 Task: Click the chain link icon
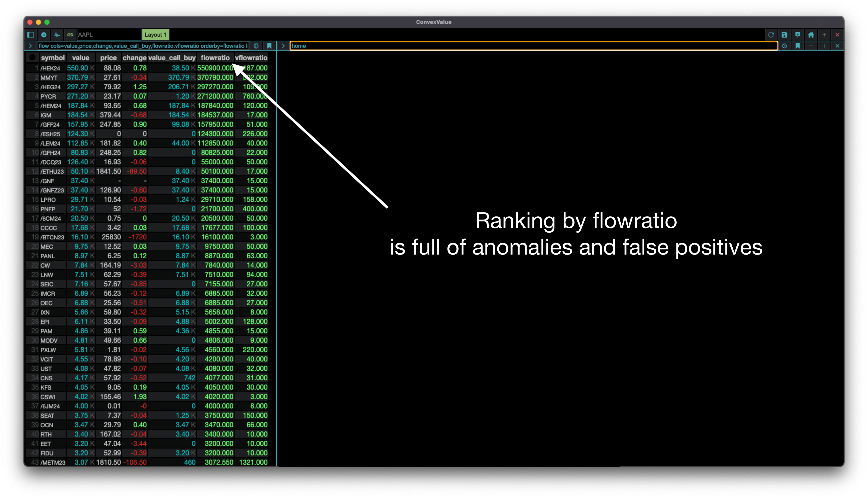coord(70,35)
